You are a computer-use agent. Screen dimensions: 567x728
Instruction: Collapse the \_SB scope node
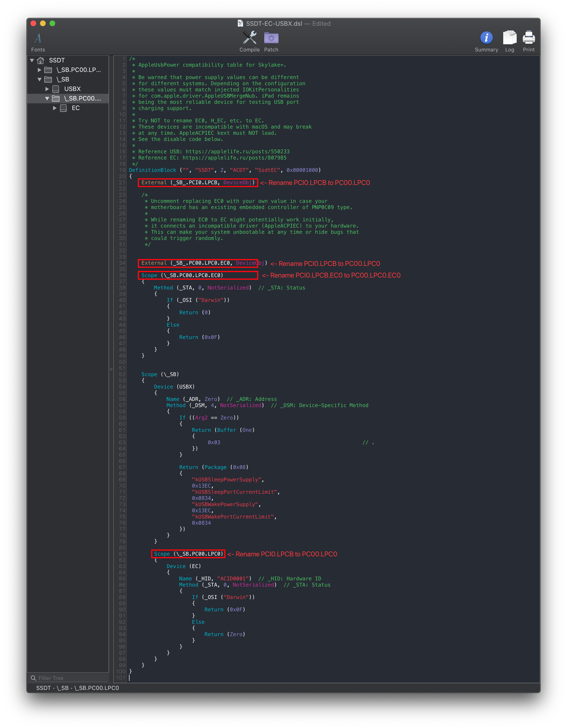pyautogui.click(x=39, y=79)
